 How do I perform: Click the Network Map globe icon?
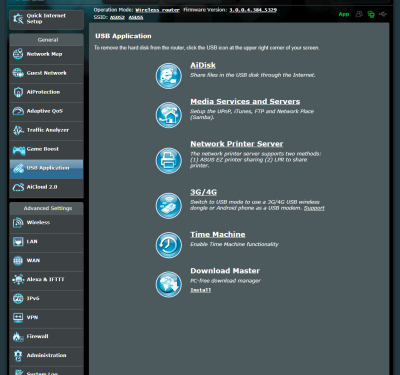[18, 54]
